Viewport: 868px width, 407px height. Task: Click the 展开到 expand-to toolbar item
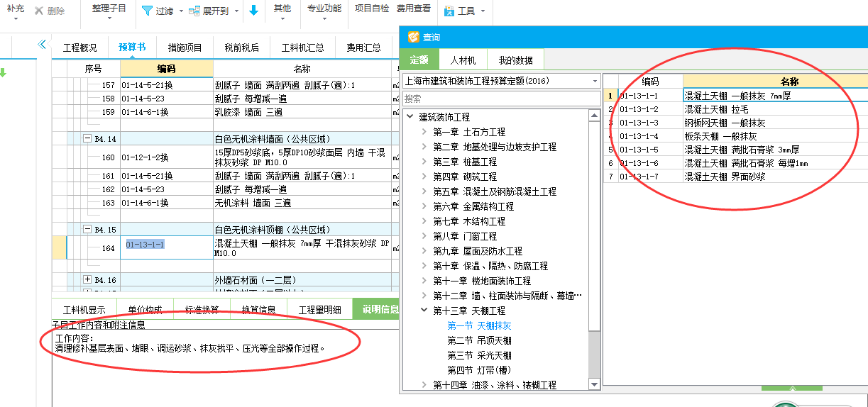209,11
